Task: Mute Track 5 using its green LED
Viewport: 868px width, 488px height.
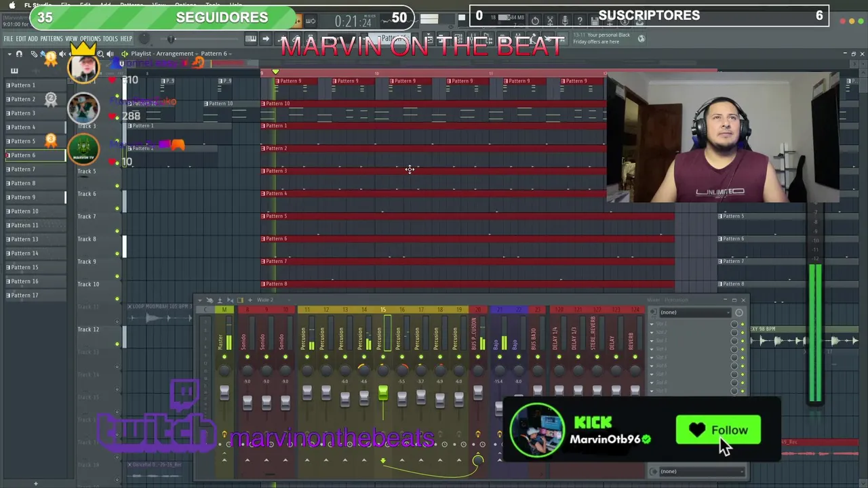Action: tap(117, 186)
